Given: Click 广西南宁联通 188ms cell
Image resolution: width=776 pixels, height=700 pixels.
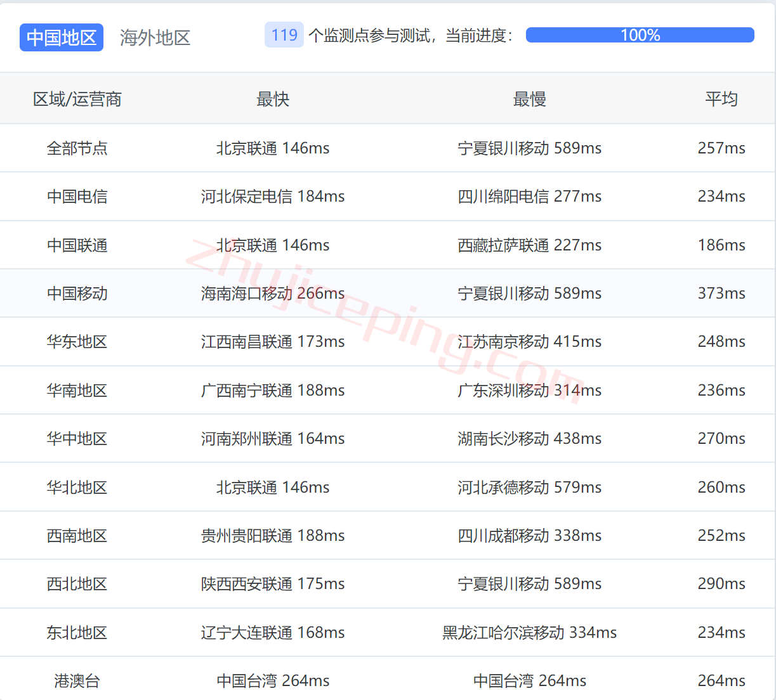Looking at the screenshot, I should coord(273,390).
